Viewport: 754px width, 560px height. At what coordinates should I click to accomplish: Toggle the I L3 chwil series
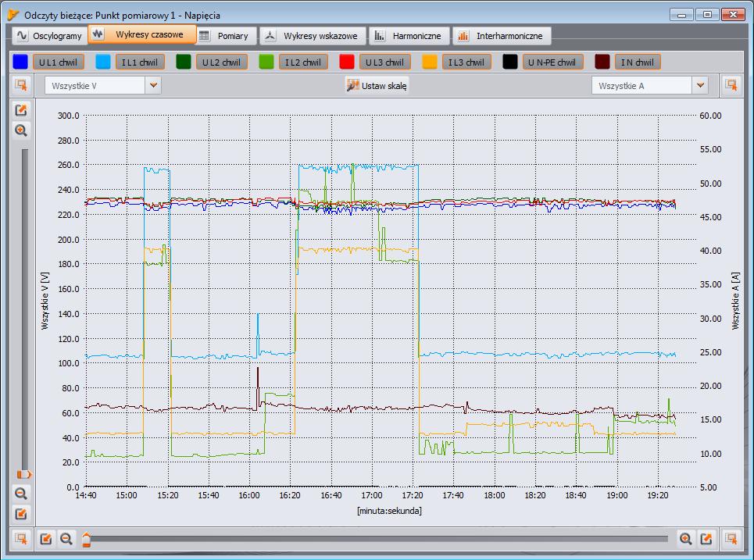[x=466, y=62]
